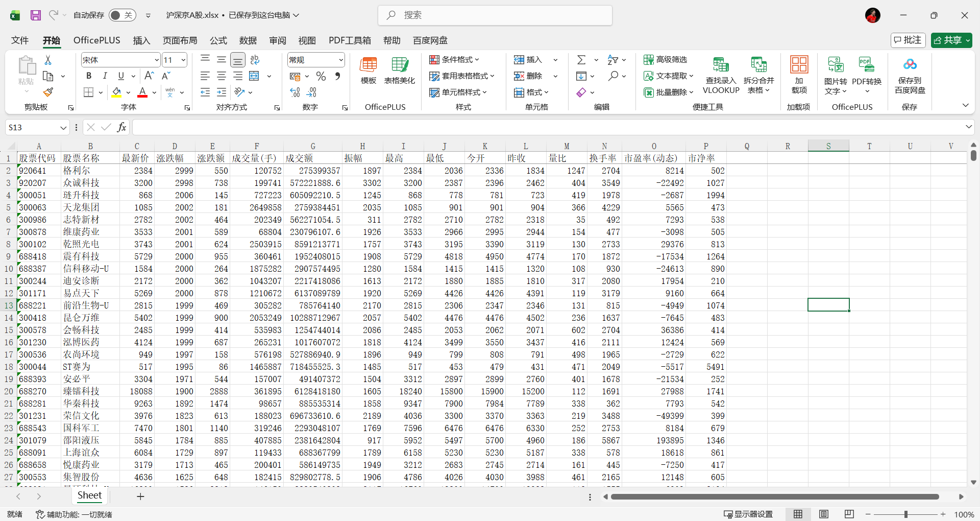Click the Percent Style icon
Screen dimensions: 980x521
[x=321, y=76]
